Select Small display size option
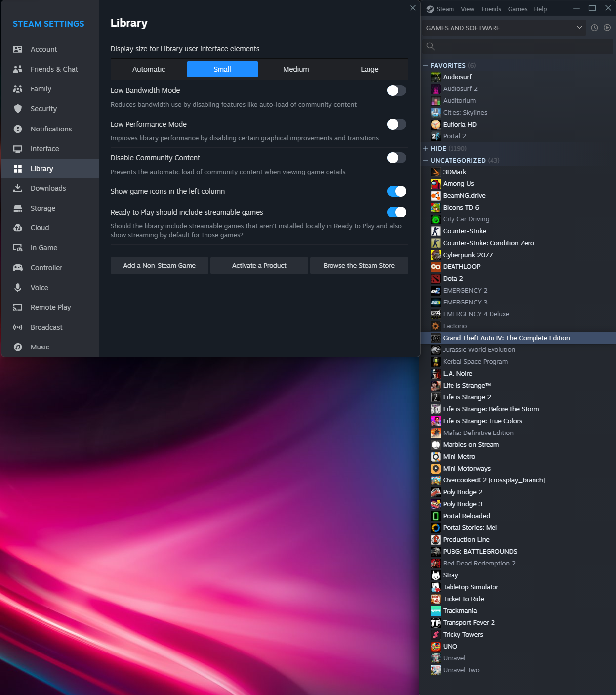This screenshot has width=616, height=695. click(222, 69)
